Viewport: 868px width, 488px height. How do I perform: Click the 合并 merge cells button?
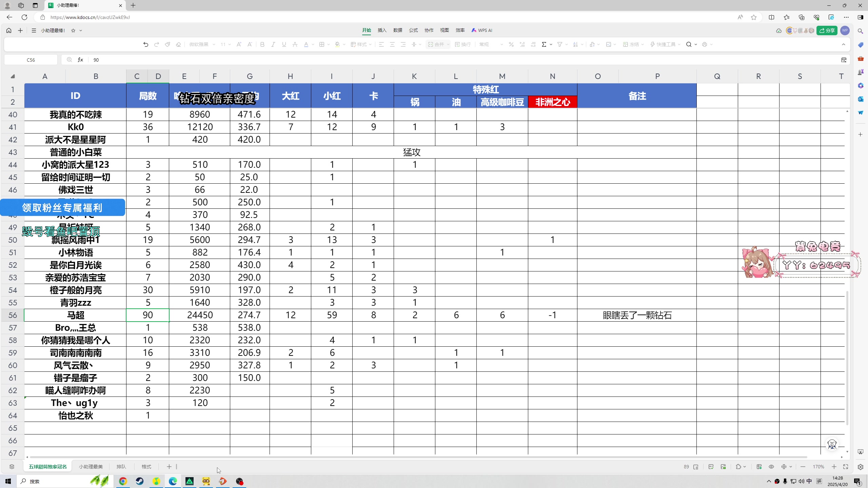436,44
